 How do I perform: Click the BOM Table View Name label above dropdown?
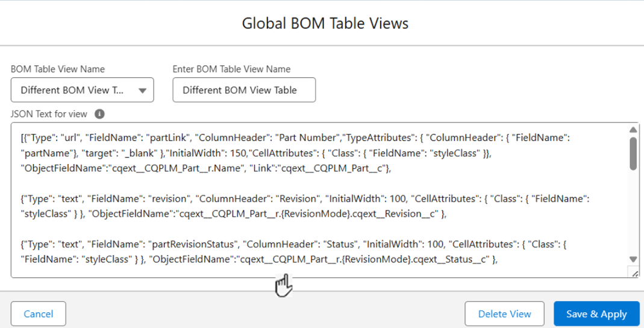58,69
